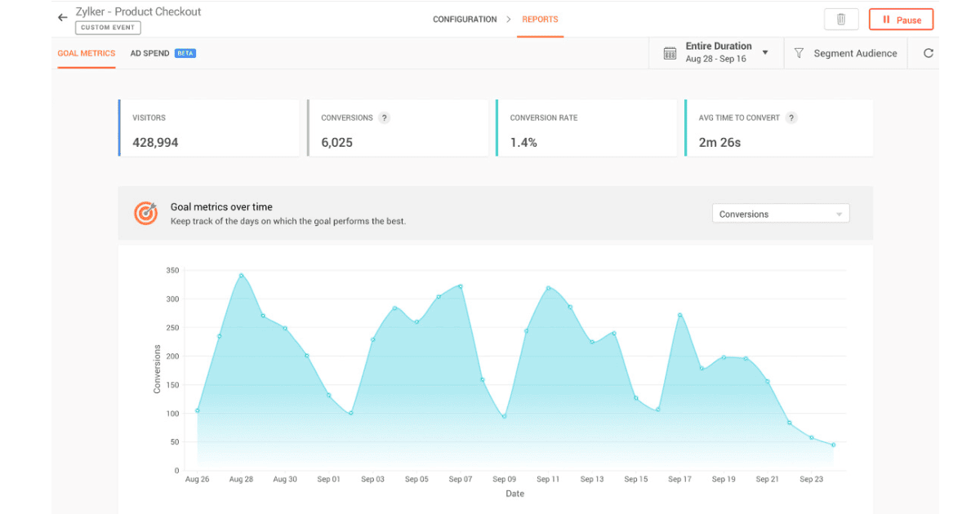980x514 pixels.
Task: Click the Goal metrics over time heading
Action: pyautogui.click(x=221, y=207)
